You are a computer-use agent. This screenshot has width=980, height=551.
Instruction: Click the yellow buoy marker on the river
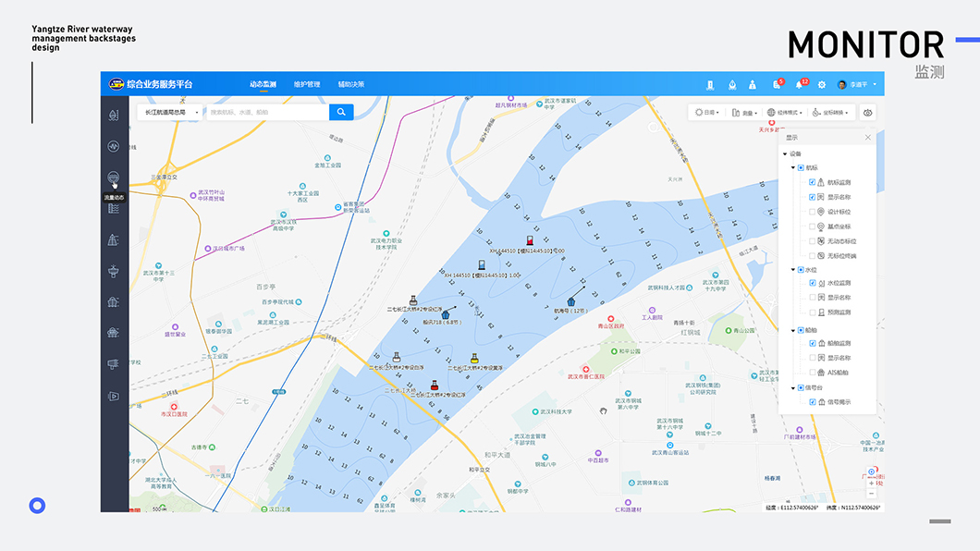point(474,358)
